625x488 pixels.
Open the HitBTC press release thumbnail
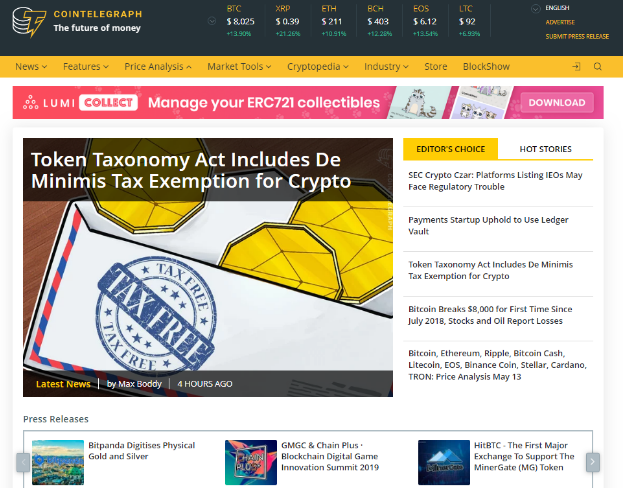[x=443, y=461]
